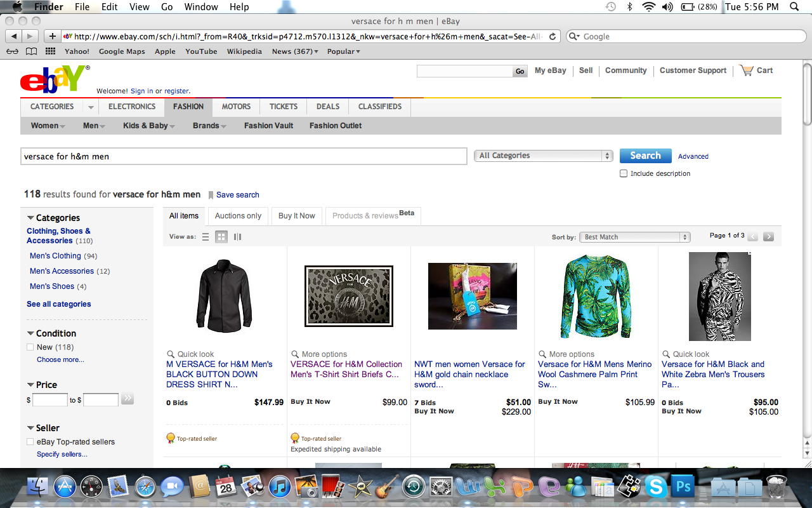Expand the Men fashion menu

click(x=95, y=126)
